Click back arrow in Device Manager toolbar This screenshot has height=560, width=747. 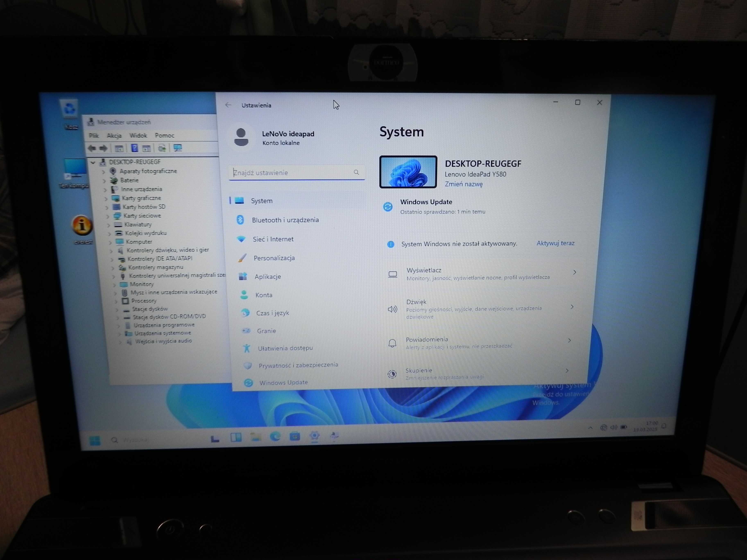pyautogui.click(x=92, y=148)
